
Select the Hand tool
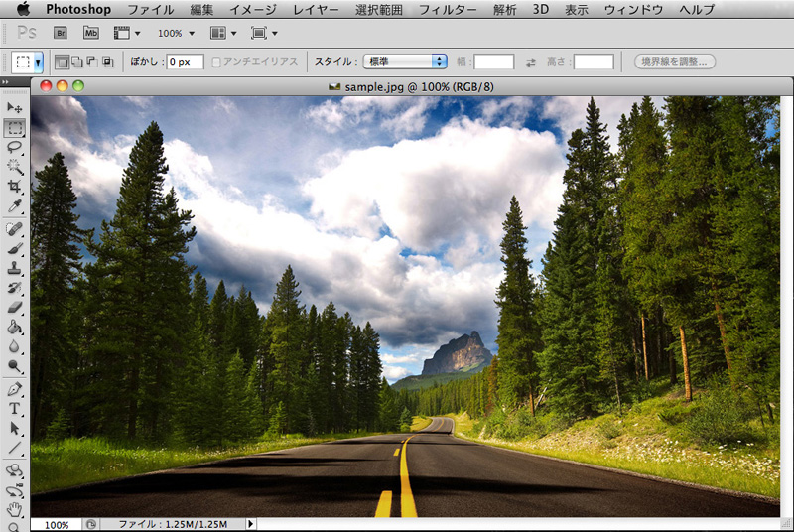[15, 509]
